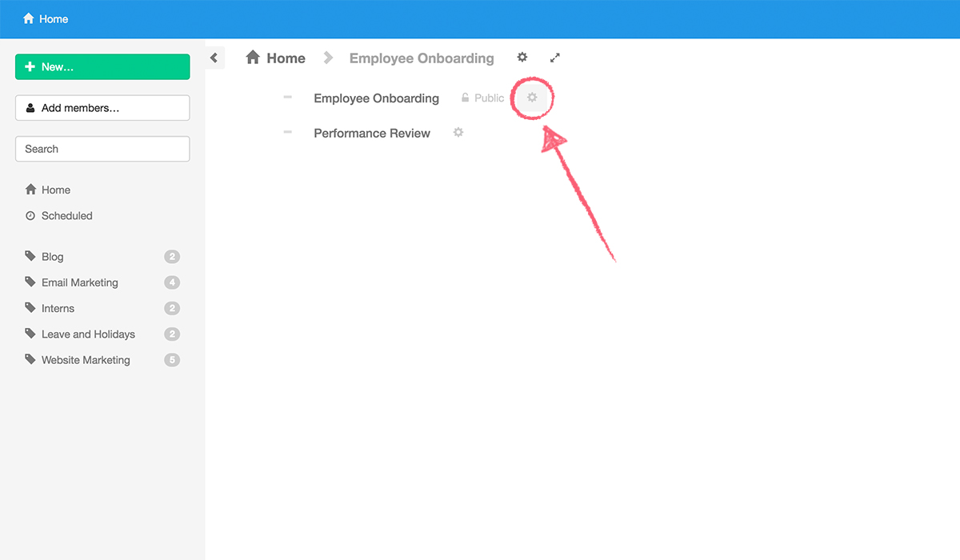The image size is (960, 560).
Task: Click the tag icon beside Email Marketing
Action: tap(30, 282)
